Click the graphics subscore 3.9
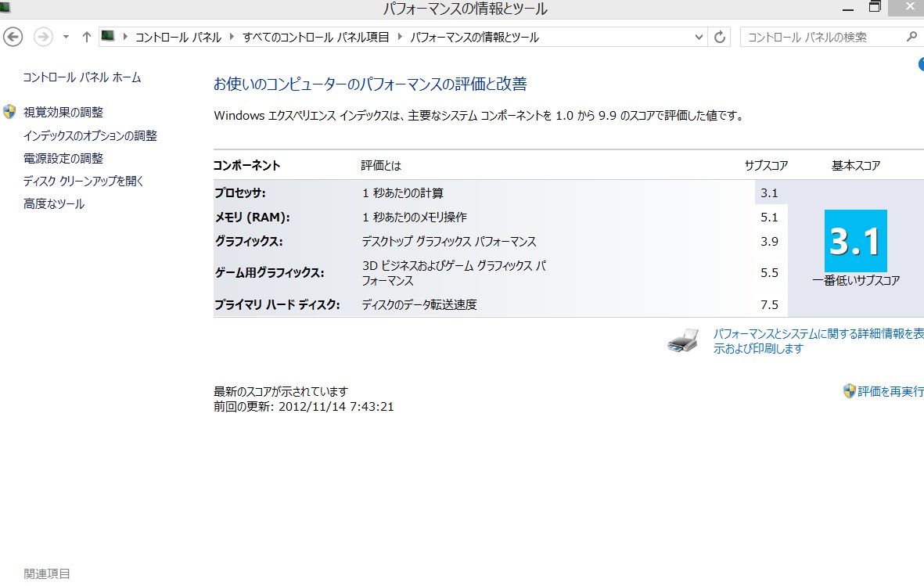Screen dimensions: 924x586 (769, 241)
